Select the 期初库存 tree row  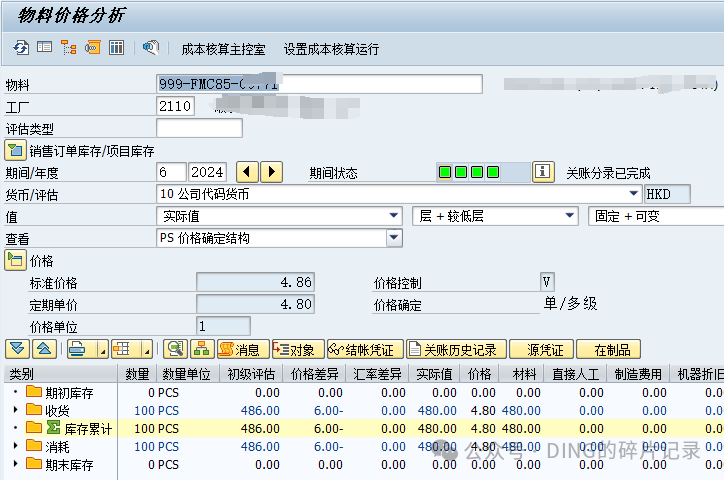69,393
